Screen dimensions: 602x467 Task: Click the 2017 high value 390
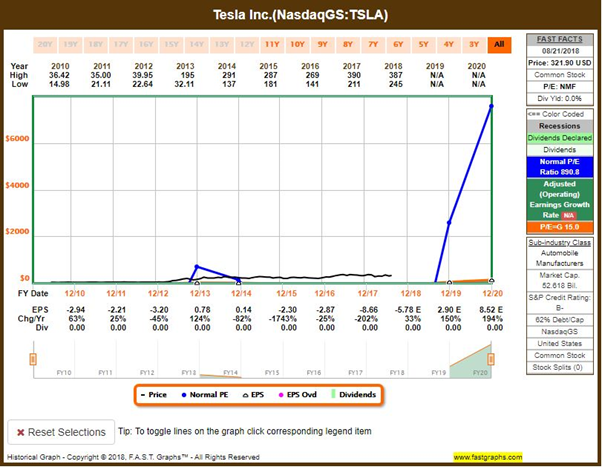click(354, 75)
